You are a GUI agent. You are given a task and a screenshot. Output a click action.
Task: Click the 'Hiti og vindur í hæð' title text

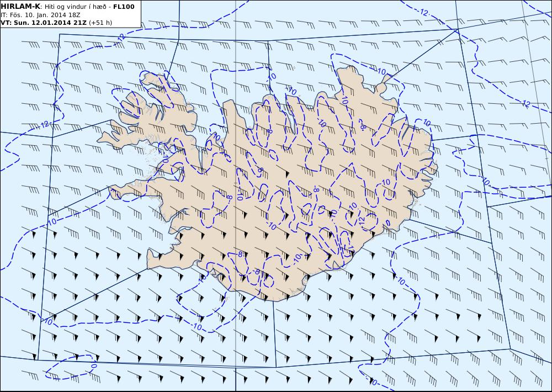(75, 7)
